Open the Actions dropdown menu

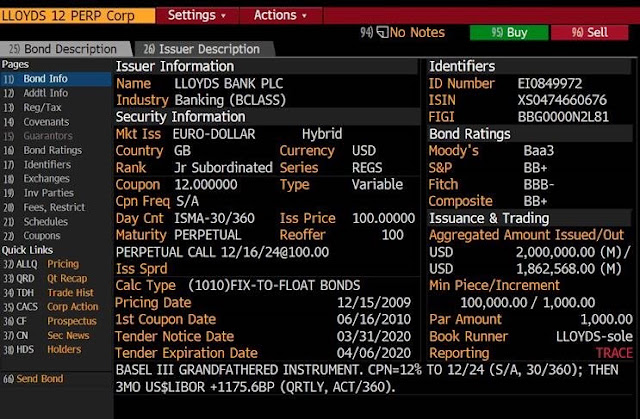point(281,16)
